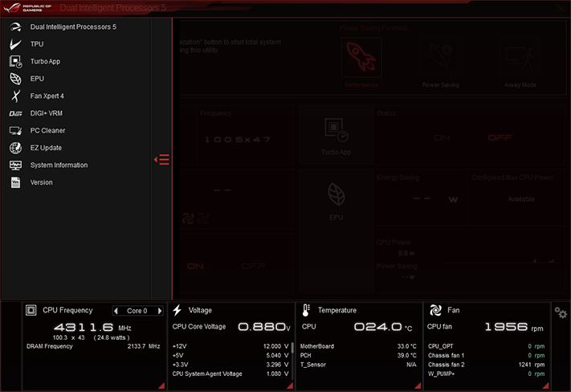Click the CPU temperature 024.0 reading
Screen dimensions: 571x392
(x=383, y=327)
